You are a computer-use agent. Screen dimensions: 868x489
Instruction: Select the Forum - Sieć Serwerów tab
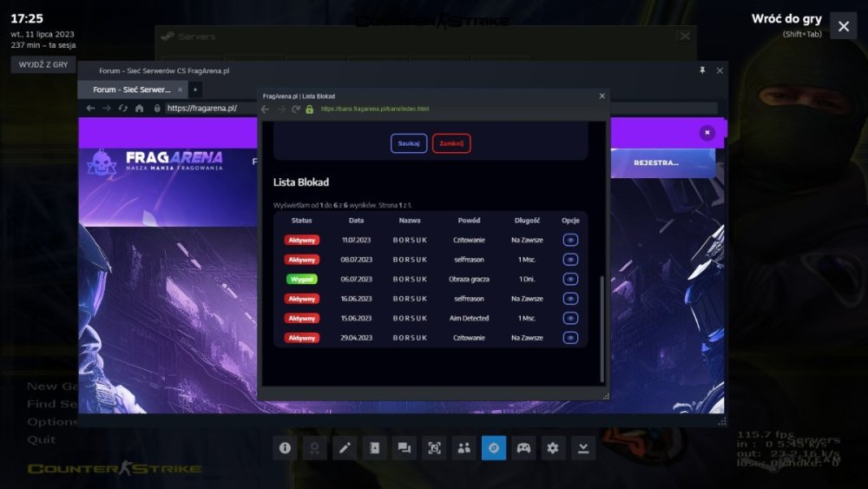point(132,89)
